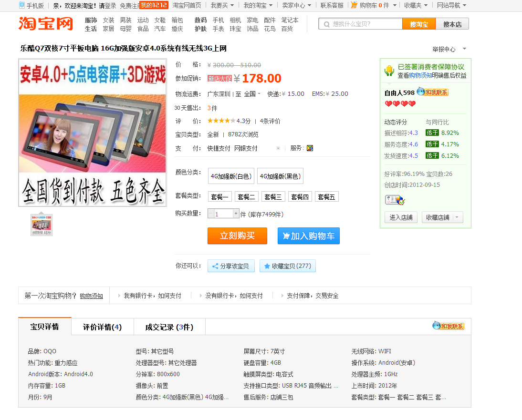The width and height of the screenshot is (522, 420).
Task: Select color option 4G加强版(白色)
Action: tap(231, 176)
